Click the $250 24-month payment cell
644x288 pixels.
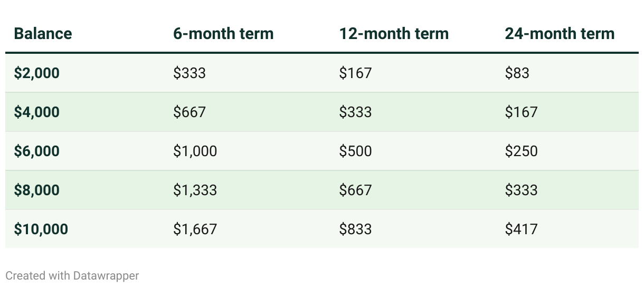(521, 151)
